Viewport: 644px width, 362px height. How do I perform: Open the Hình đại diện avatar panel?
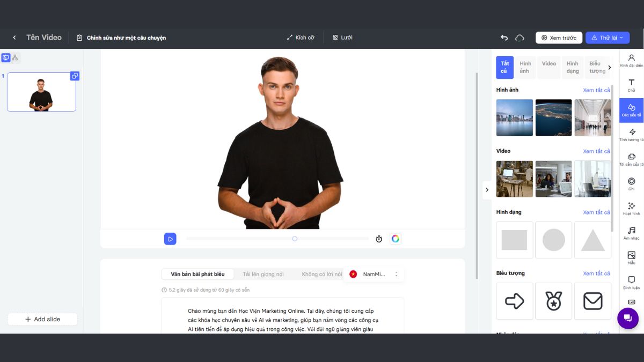point(631,61)
